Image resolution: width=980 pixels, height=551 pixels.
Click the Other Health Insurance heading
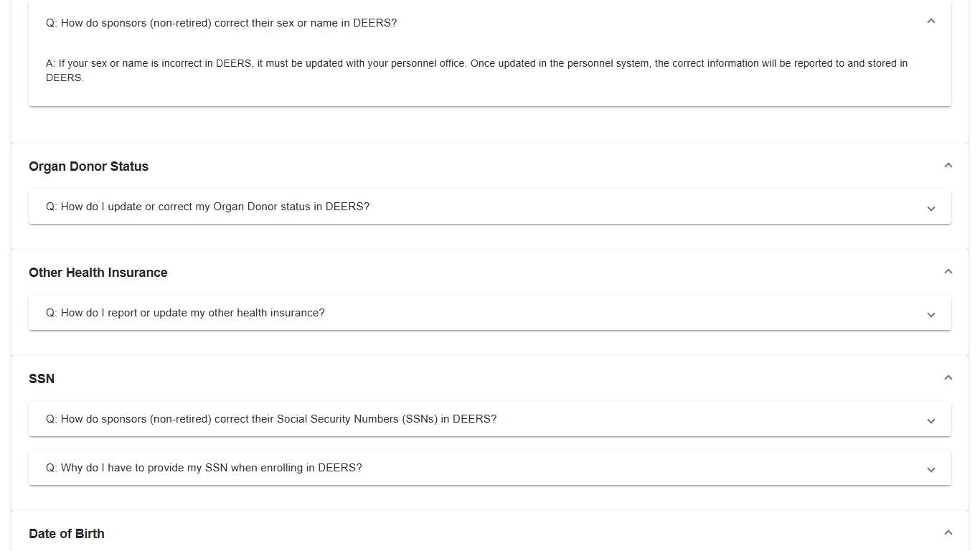pos(98,273)
